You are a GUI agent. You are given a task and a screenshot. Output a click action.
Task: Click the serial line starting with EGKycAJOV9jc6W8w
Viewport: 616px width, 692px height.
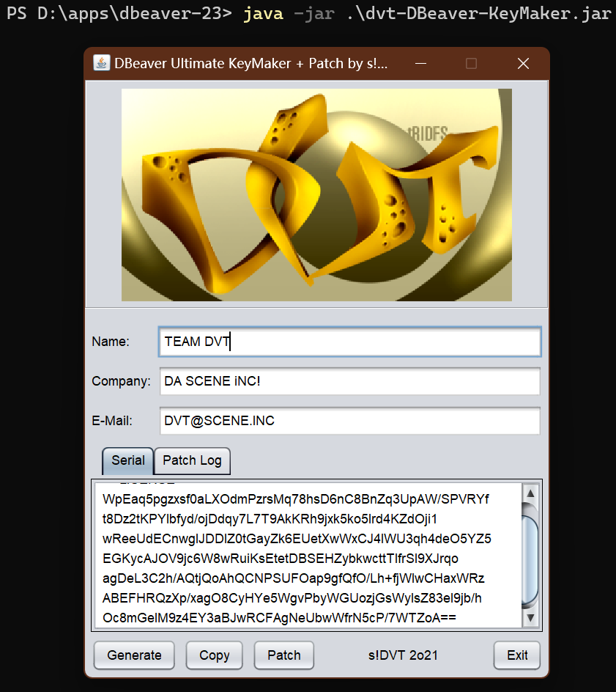(x=281, y=559)
